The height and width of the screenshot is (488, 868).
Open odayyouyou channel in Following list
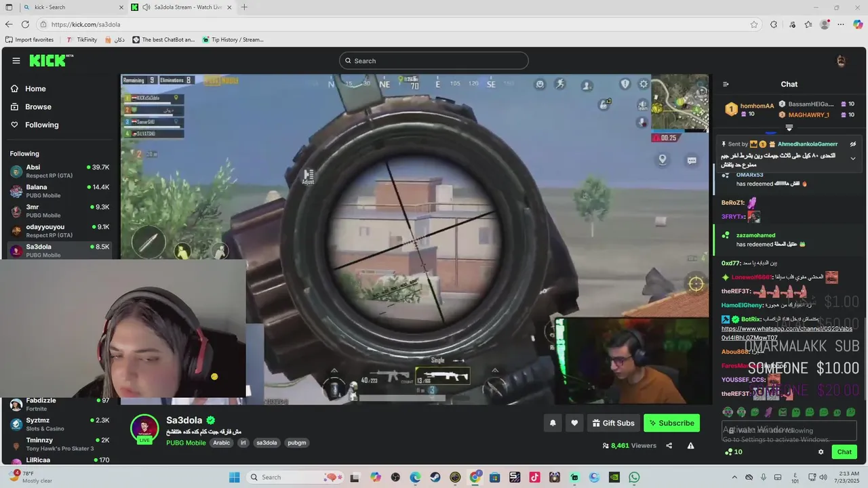(x=60, y=230)
